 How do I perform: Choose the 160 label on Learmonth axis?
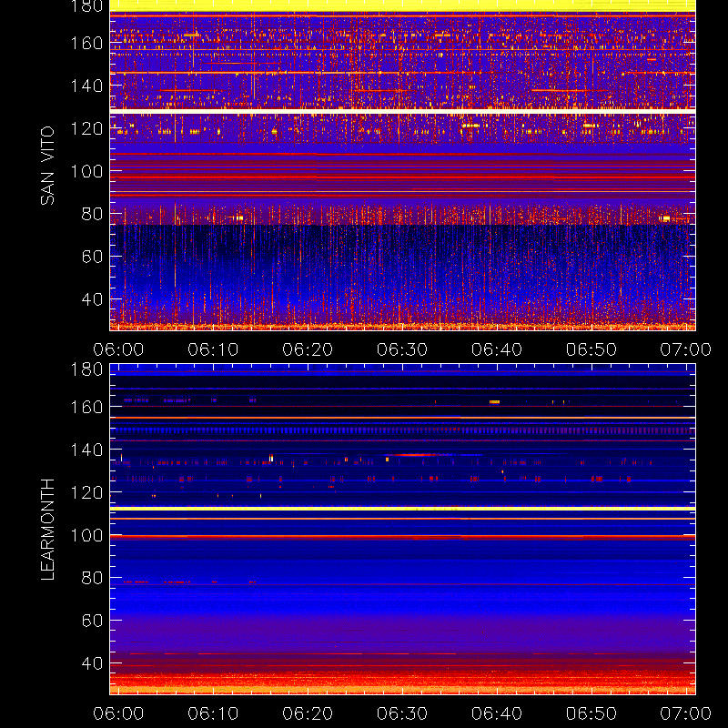coord(86,407)
